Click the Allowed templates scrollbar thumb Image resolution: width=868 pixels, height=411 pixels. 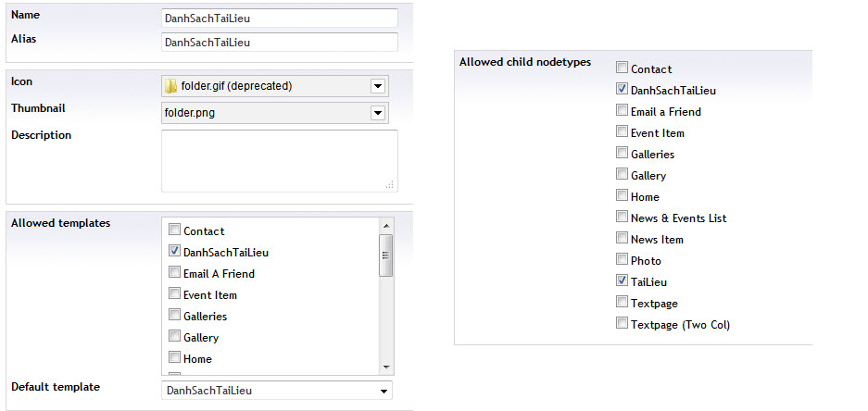point(385,255)
